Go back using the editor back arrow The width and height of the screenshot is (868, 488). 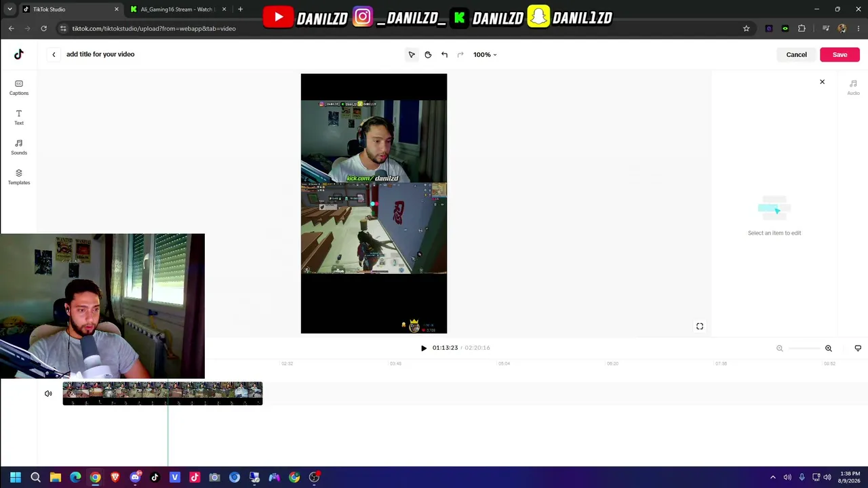(54, 54)
